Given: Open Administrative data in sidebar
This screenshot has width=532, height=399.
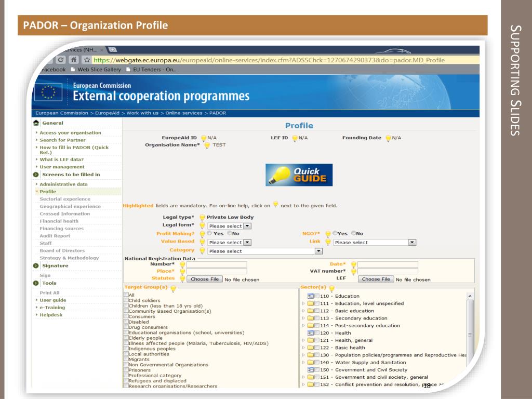Looking at the screenshot, I should pyautogui.click(x=63, y=184).
